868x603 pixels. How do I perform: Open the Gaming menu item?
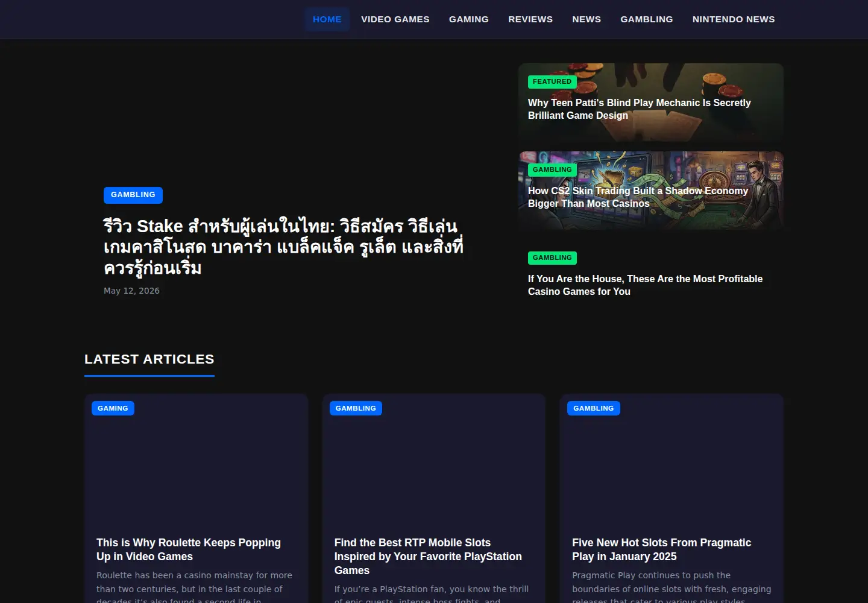coord(468,19)
